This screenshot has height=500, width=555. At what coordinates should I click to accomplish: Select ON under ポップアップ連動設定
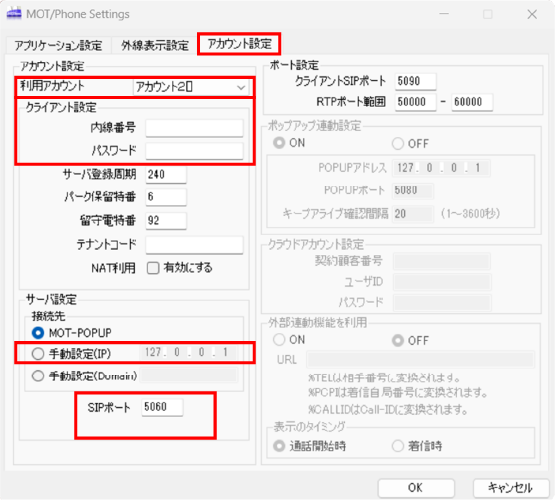click(279, 143)
